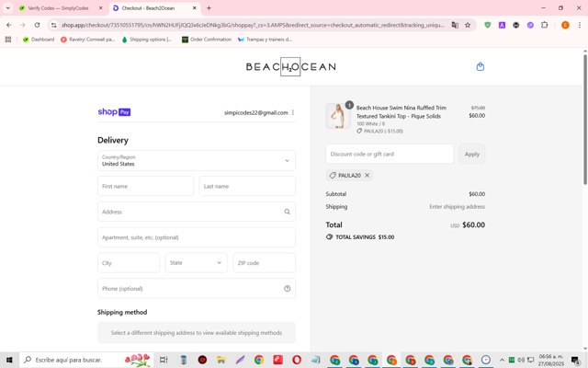Open the Chrome three-dot menu
This screenshot has height=368, width=588.
[x=580, y=25]
